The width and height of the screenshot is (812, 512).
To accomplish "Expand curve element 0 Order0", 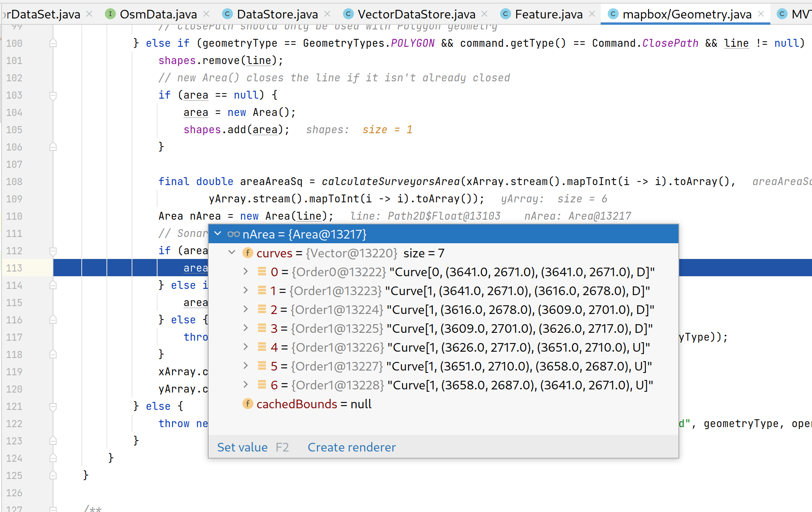I will (246, 272).
